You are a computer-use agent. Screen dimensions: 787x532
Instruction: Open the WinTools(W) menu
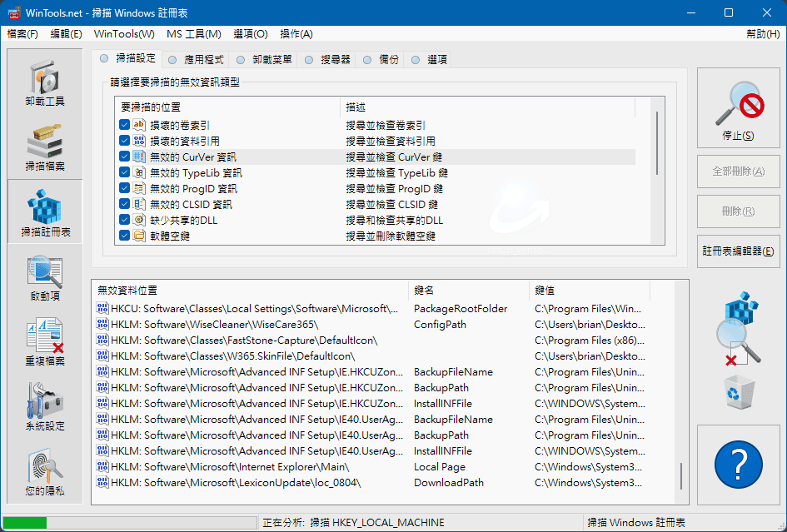coord(124,34)
